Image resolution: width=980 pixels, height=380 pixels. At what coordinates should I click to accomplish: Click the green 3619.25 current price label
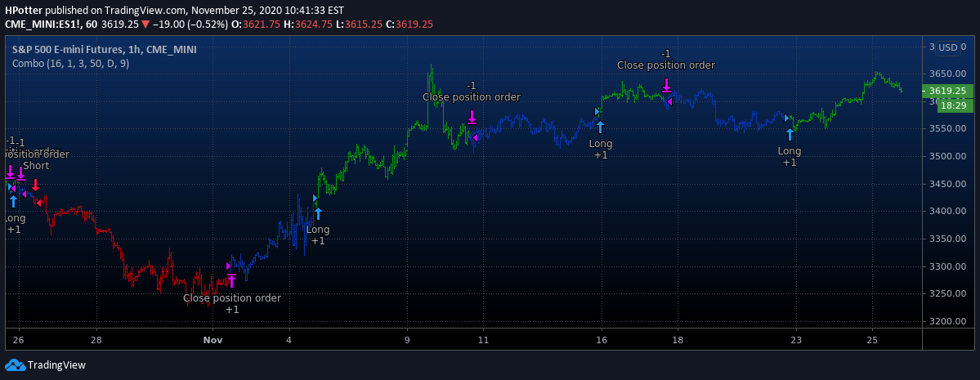point(947,91)
